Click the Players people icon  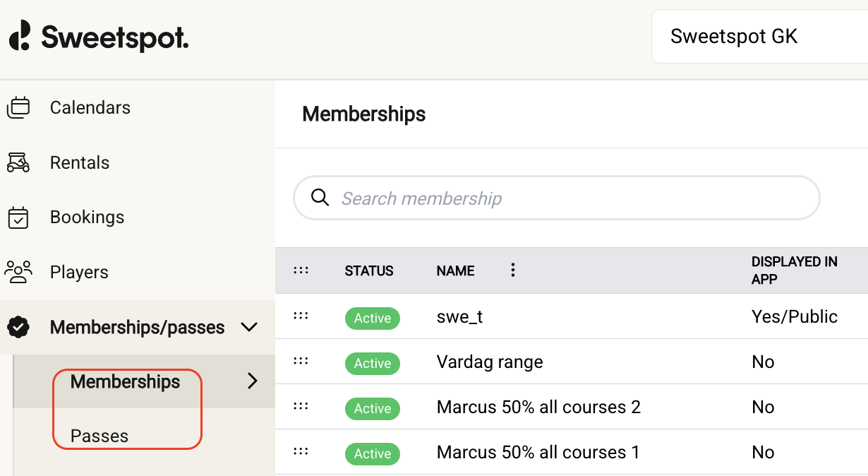point(18,272)
